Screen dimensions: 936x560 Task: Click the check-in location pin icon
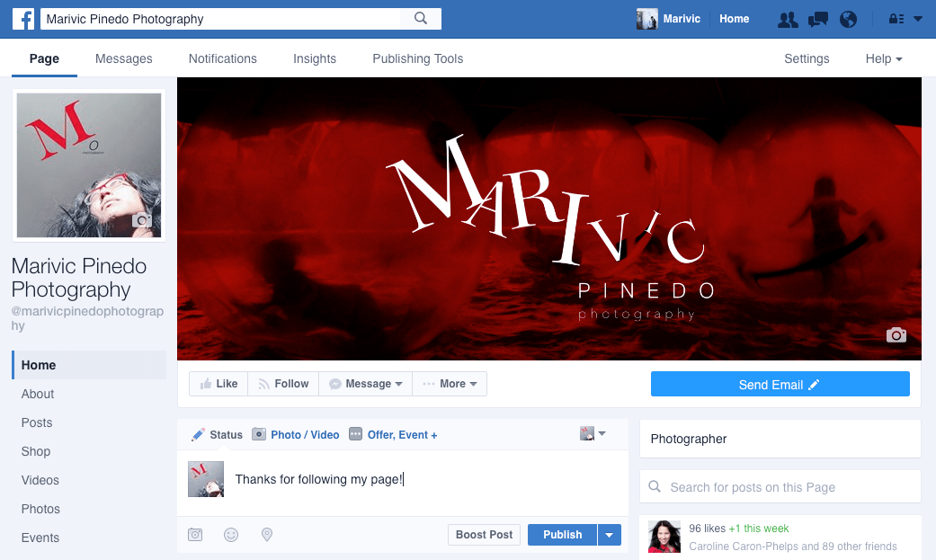267,534
